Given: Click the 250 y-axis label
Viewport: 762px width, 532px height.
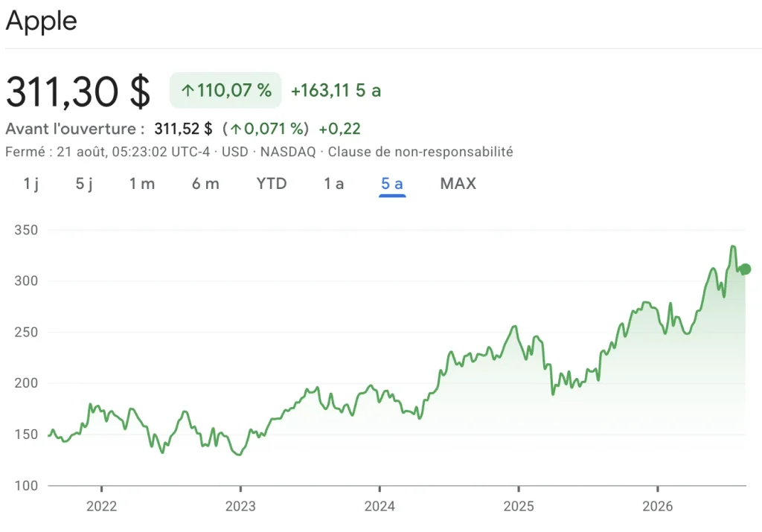Looking at the screenshot, I should pos(26,333).
